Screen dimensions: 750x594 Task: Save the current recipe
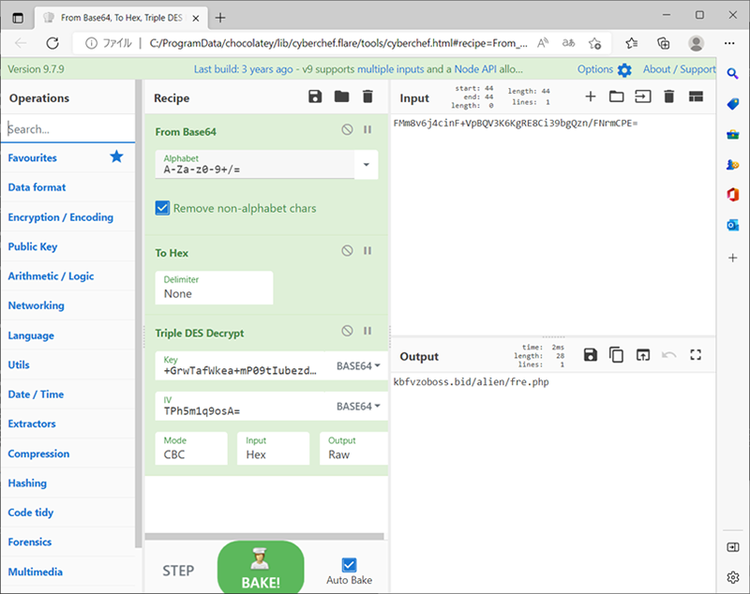coord(315,97)
